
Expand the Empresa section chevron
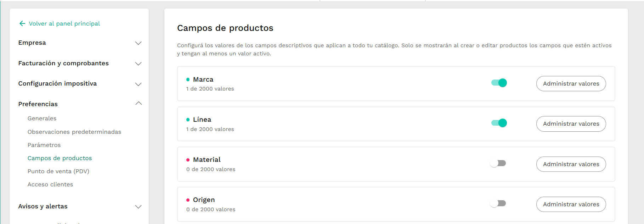pyautogui.click(x=139, y=43)
